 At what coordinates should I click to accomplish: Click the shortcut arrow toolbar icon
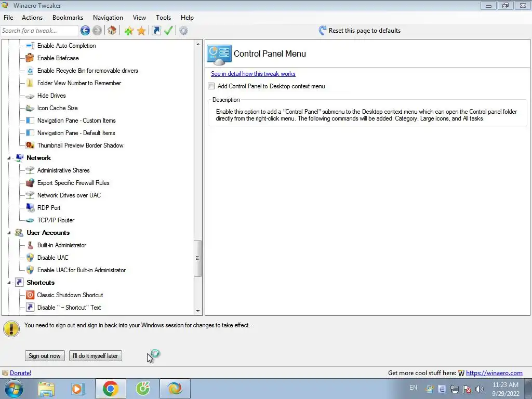(x=156, y=31)
